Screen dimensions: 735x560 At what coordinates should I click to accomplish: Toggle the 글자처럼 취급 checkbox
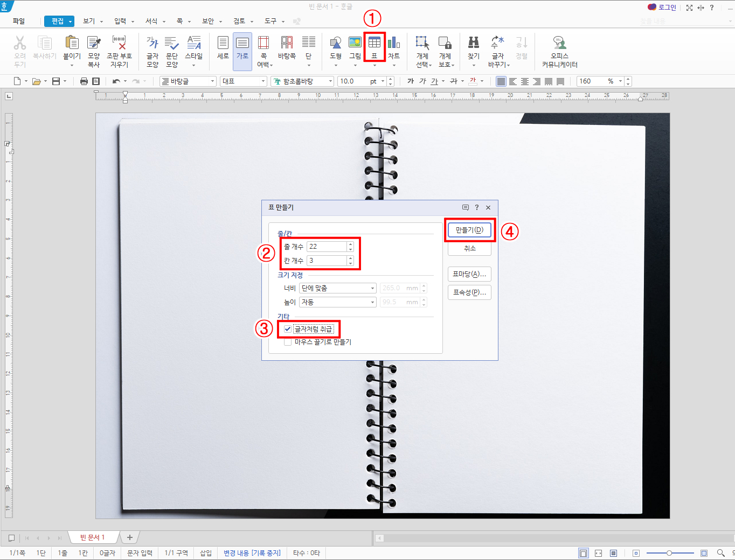[x=288, y=329]
